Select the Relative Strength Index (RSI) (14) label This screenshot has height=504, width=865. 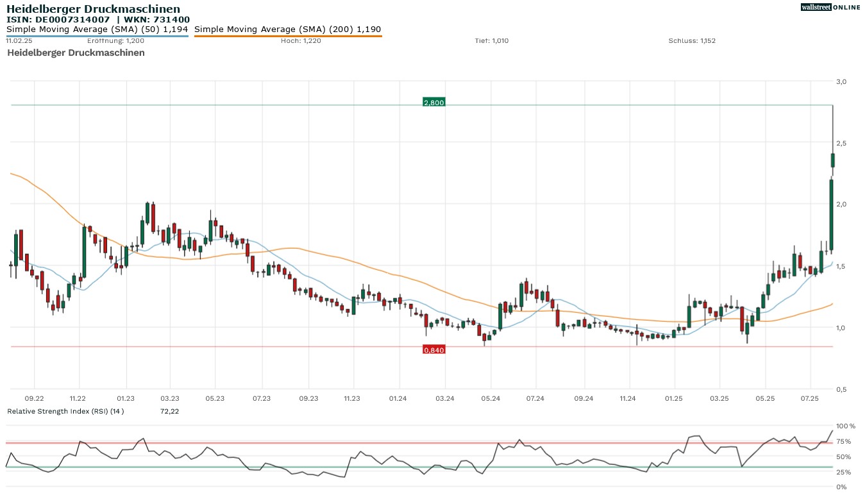click(x=65, y=411)
